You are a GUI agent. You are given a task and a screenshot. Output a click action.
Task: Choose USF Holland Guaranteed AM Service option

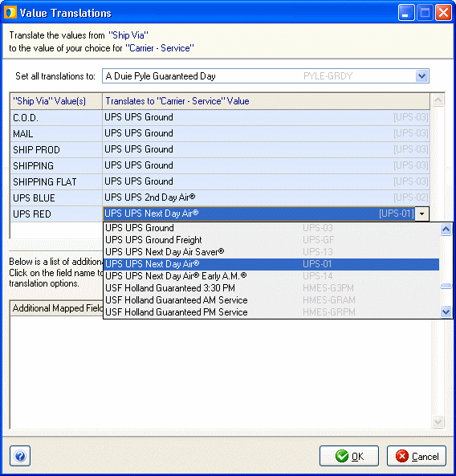pos(271,300)
